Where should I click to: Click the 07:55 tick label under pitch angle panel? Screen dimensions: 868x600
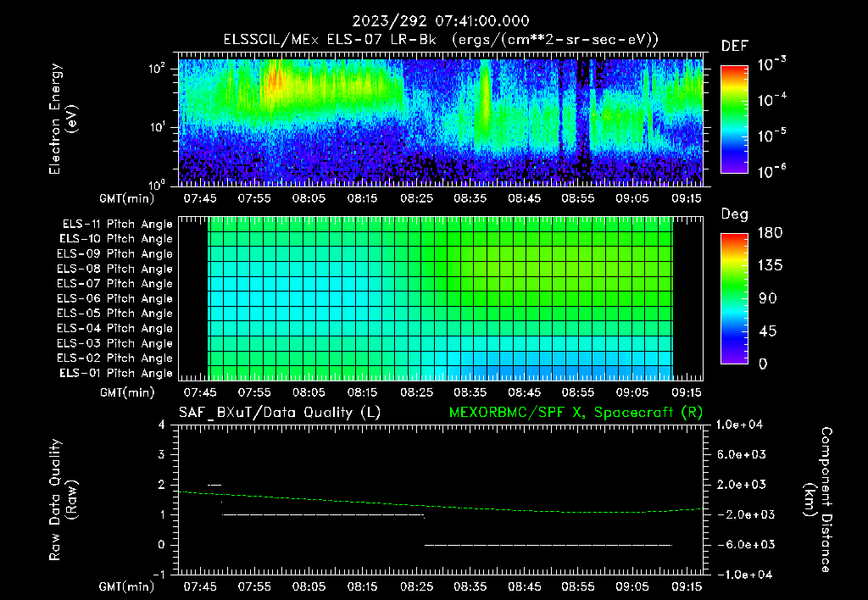(254, 393)
